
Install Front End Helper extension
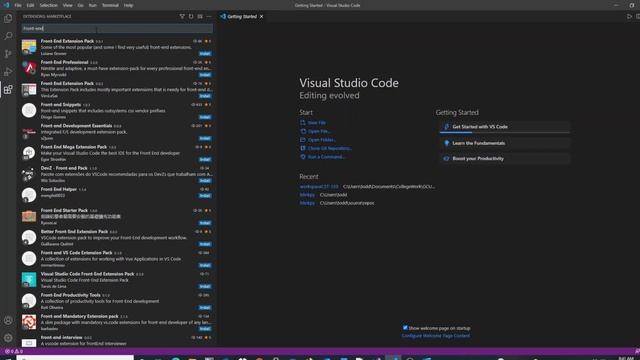click(x=205, y=196)
